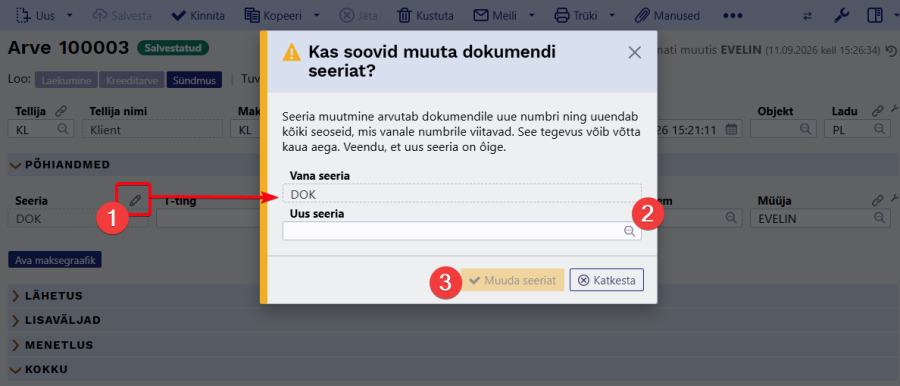The width and height of the screenshot is (900, 386).
Task: Delete the document with Kustuta
Action: pyautogui.click(x=426, y=16)
